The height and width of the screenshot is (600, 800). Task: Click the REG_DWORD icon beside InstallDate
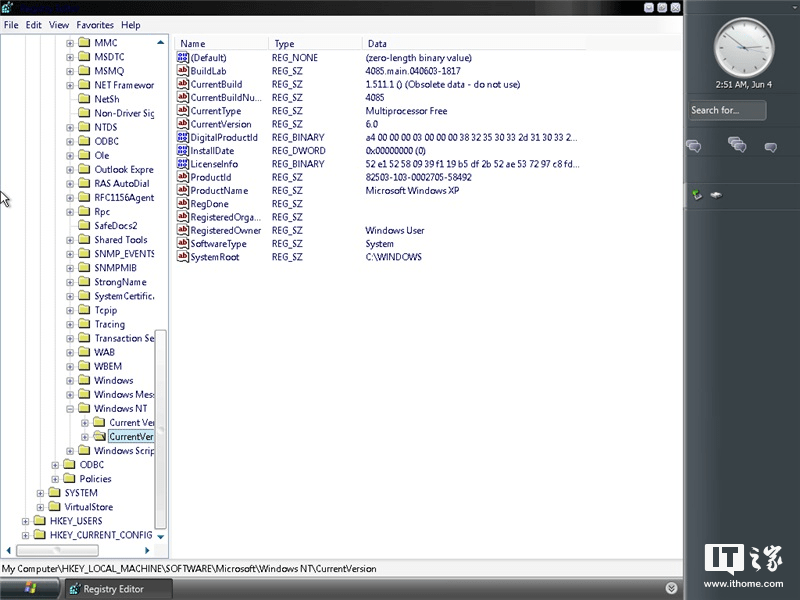coord(183,150)
